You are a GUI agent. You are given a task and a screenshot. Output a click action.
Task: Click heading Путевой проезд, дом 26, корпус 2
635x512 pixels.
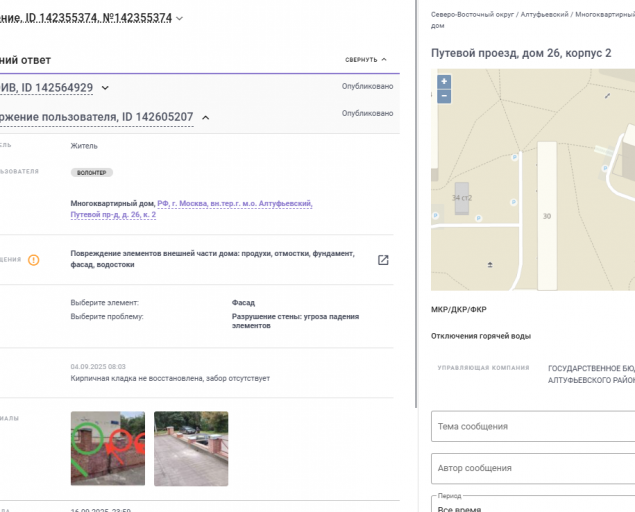(521, 53)
